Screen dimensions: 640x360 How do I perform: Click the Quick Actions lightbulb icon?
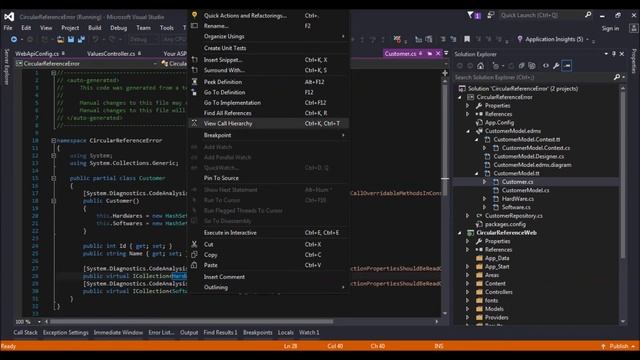point(194,15)
